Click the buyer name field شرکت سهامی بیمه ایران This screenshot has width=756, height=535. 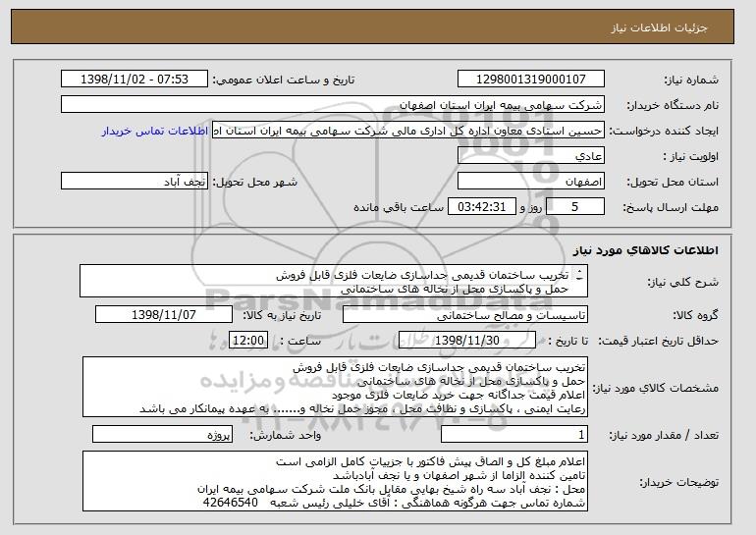coord(333,105)
